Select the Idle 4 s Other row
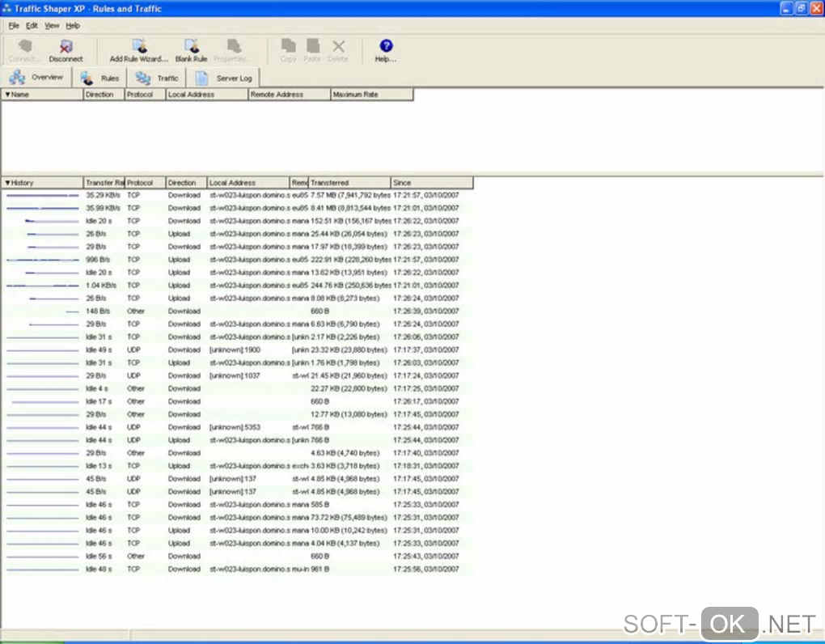825x644 pixels. coord(237,388)
